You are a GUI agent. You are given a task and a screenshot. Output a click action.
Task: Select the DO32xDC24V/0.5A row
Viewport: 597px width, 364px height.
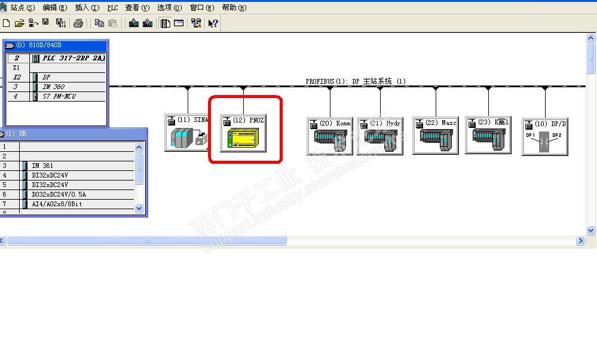(67, 194)
